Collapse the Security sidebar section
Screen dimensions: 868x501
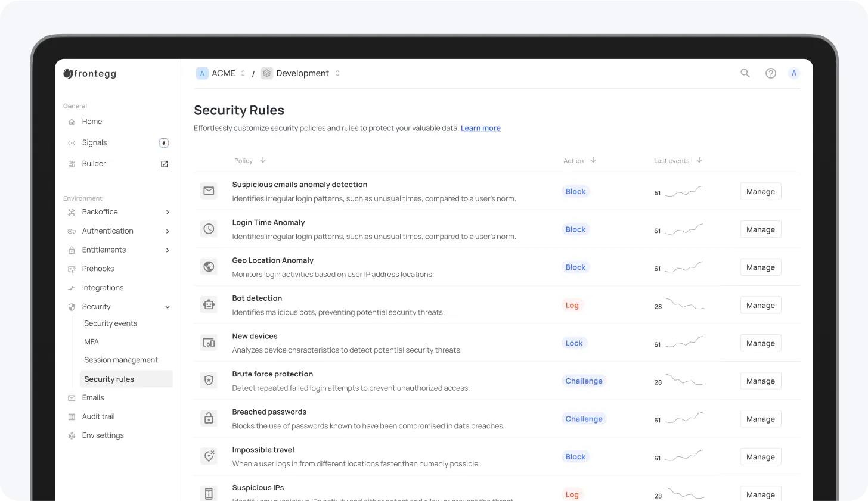[x=168, y=307]
